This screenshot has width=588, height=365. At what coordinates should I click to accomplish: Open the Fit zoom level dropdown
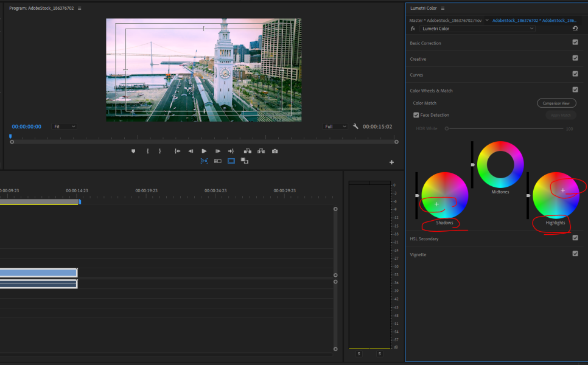[x=64, y=127]
